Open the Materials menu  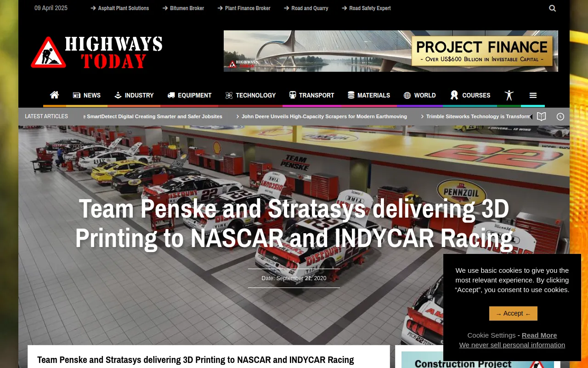click(x=369, y=95)
